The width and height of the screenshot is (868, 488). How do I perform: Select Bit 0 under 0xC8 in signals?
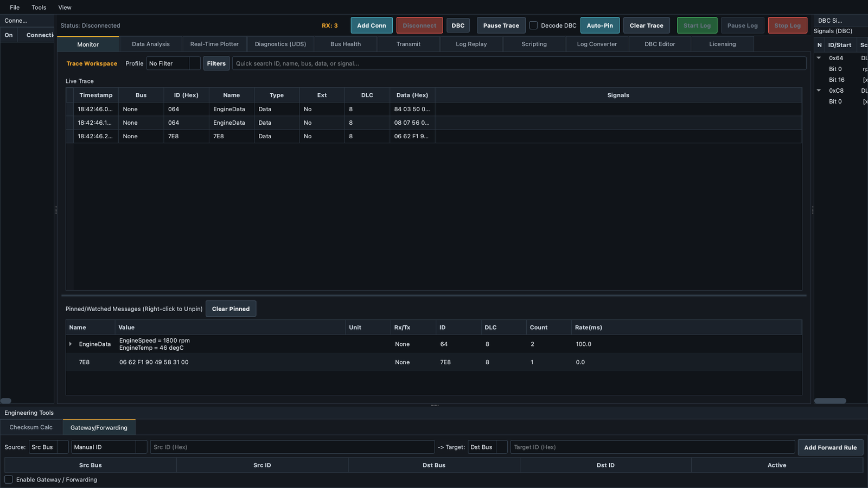(x=835, y=101)
